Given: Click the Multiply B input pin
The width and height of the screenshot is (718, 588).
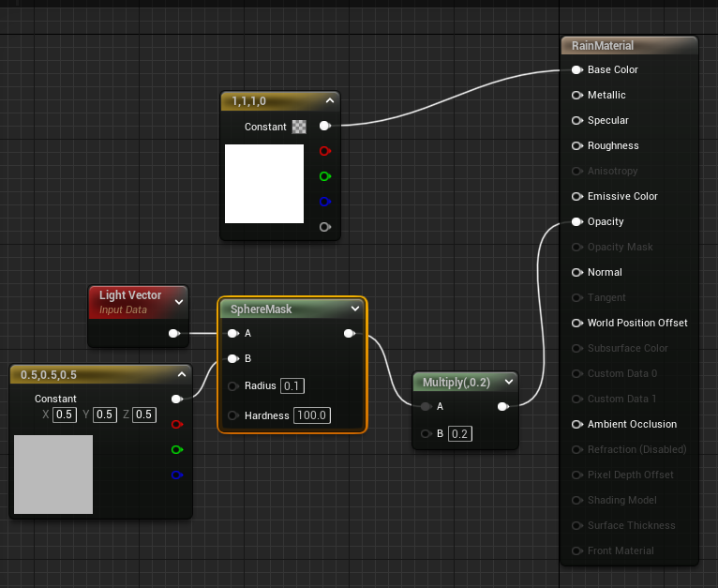Looking at the screenshot, I should 426,433.
